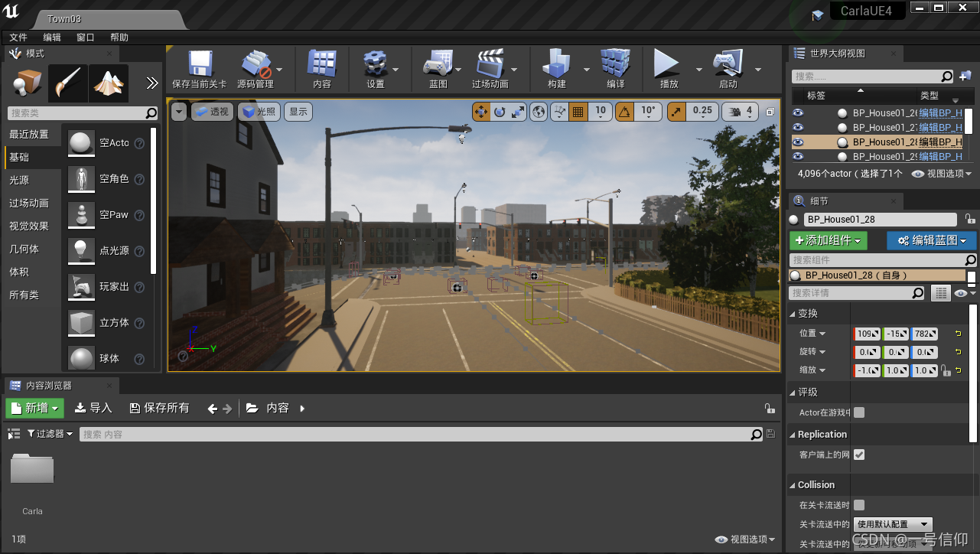
Task: Open Launch options dropdown arrow
Action: coord(757,69)
